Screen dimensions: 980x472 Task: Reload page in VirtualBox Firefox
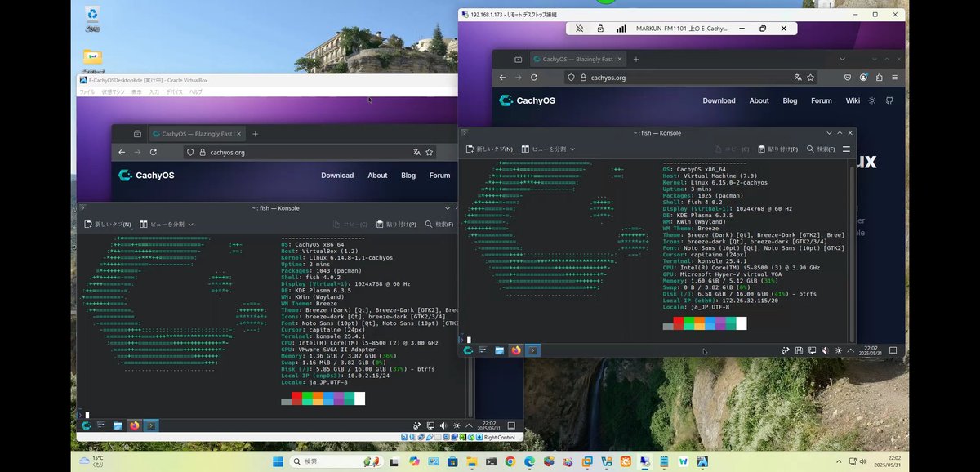[x=153, y=152]
